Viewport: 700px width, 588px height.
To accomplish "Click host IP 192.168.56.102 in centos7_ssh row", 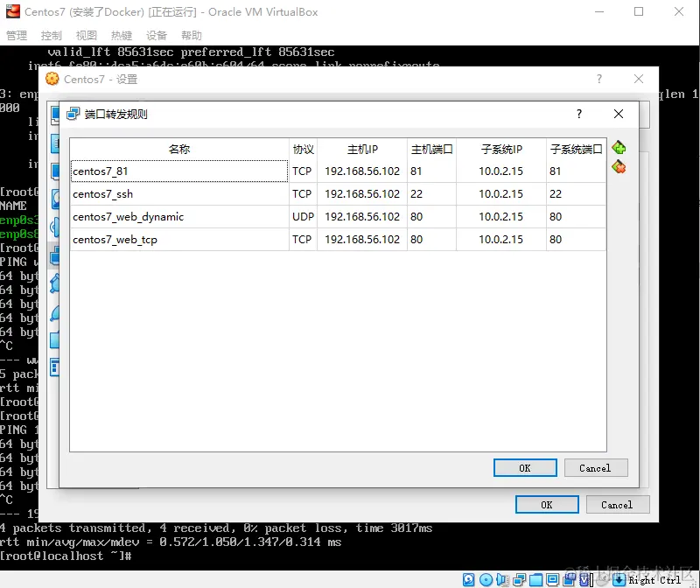I will pyautogui.click(x=362, y=194).
